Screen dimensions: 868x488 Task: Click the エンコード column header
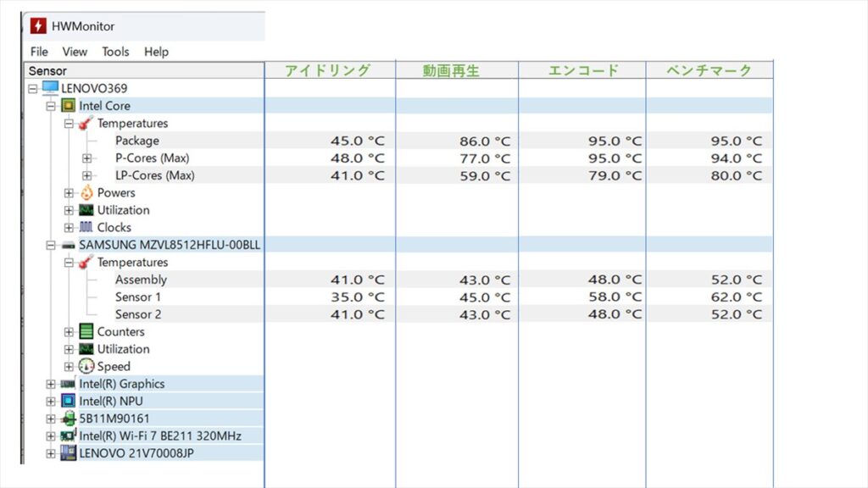click(x=581, y=70)
